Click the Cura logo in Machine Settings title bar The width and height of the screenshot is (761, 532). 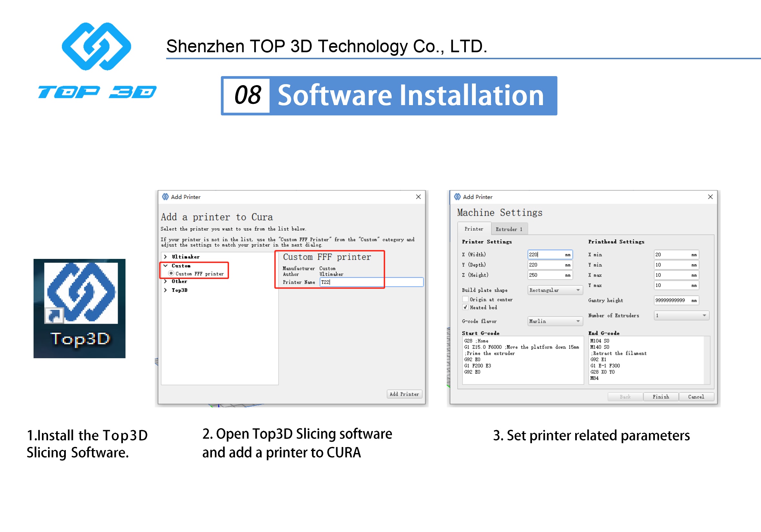tap(457, 197)
